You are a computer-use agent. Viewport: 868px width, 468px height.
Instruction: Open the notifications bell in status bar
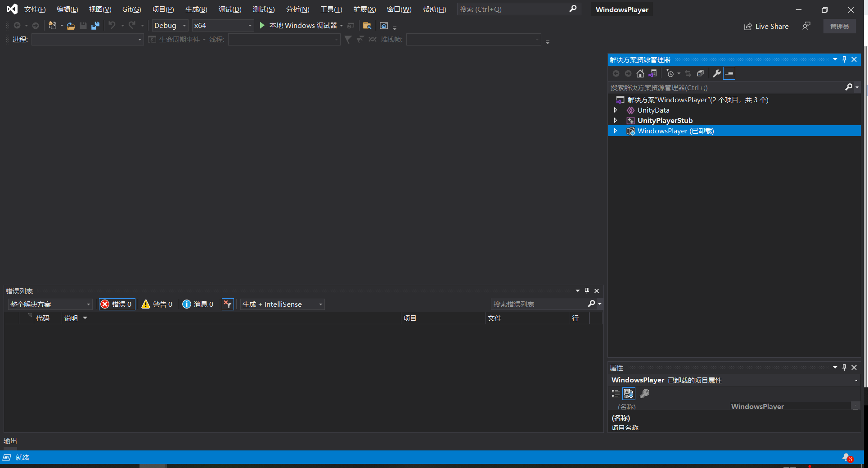(x=847, y=458)
